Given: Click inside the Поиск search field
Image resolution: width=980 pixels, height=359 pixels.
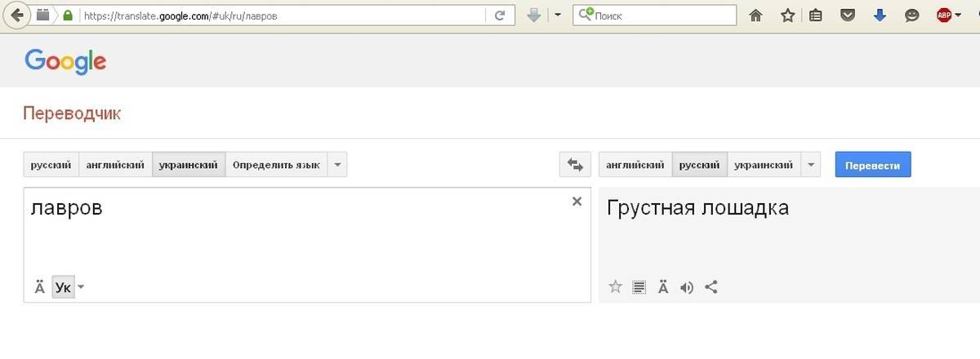Looking at the screenshot, I should (655, 15).
